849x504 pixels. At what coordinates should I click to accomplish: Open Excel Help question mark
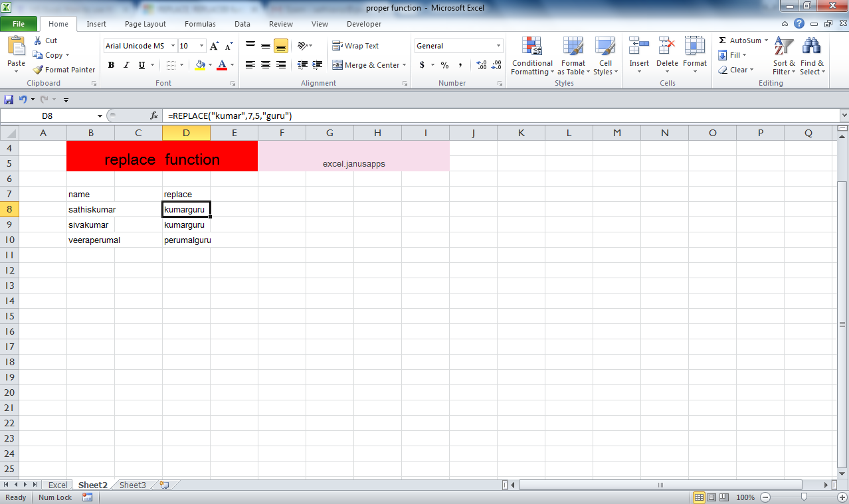click(x=799, y=24)
